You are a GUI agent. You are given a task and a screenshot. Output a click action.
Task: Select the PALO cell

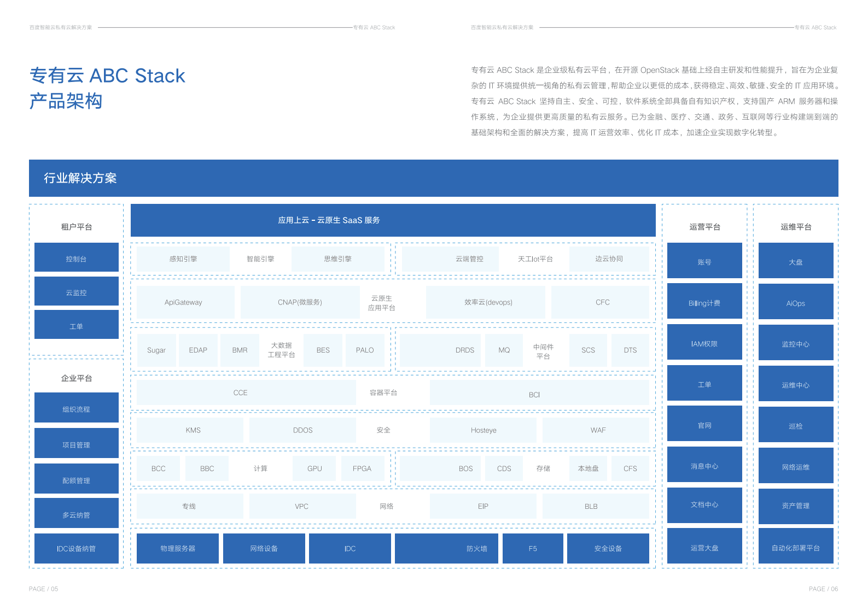pyautogui.click(x=365, y=350)
